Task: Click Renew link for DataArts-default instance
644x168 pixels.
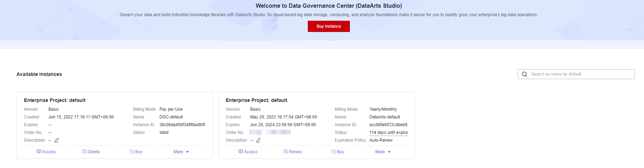Action: tap(296, 152)
